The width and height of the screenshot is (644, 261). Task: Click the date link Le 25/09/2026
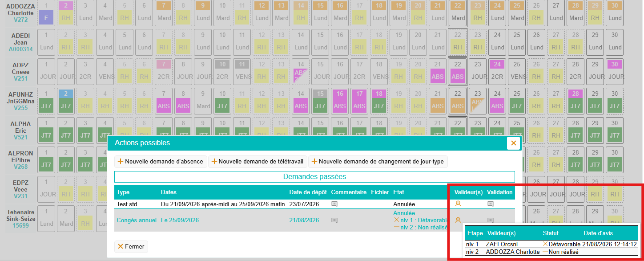(180, 220)
